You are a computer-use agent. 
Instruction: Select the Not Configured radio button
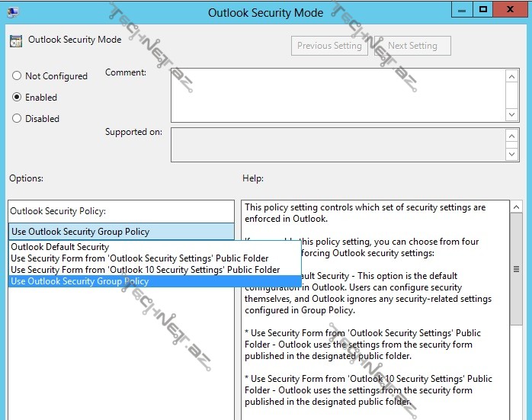click(17, 76)
